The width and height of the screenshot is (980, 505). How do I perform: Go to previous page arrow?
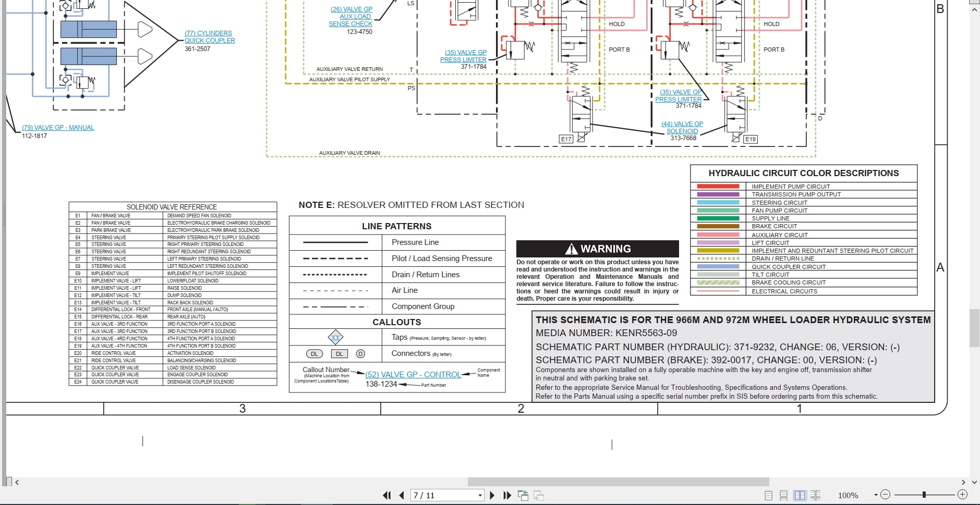(402, 495)
